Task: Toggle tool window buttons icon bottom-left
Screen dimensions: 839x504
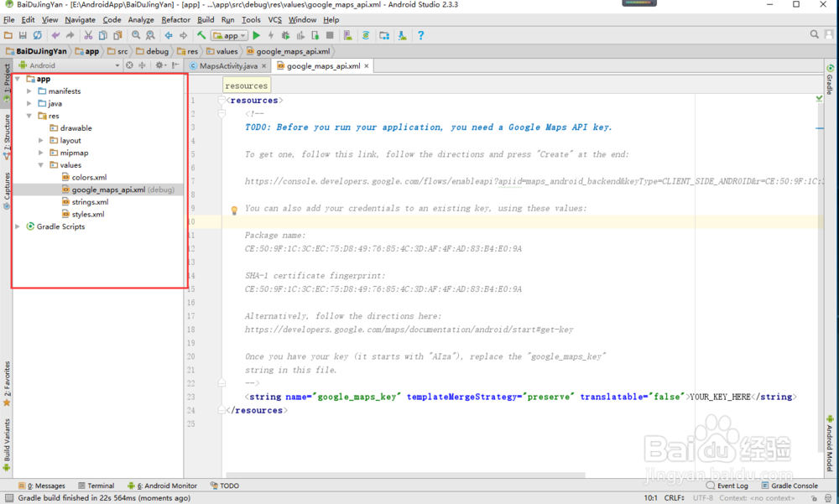Action: pyautogui.click(x=8, y=498)
